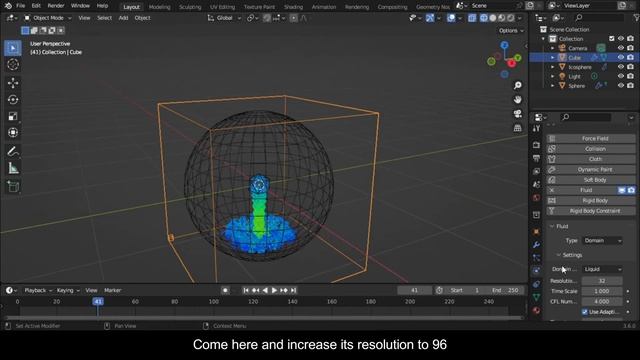Click the navigation gizmo Z axis
Image resolution: width=640 pixels, height=360 pixels.
pyautogui.click(x=504, y=45)
